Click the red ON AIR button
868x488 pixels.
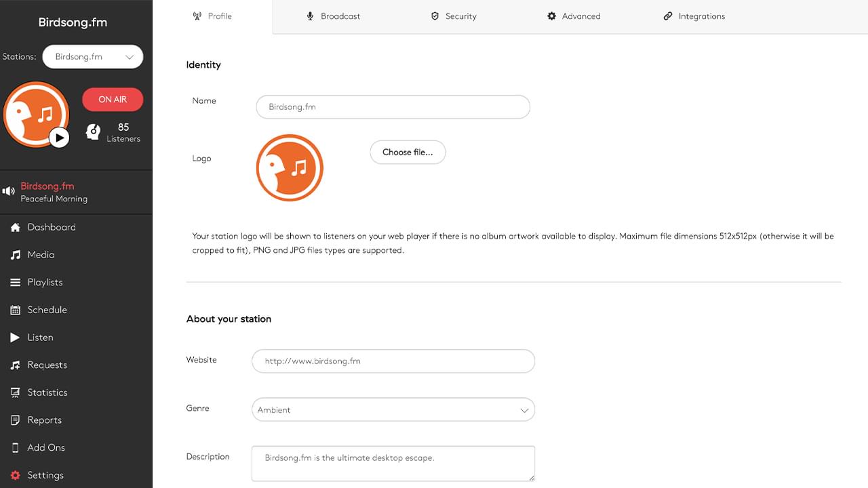point(113,99)
